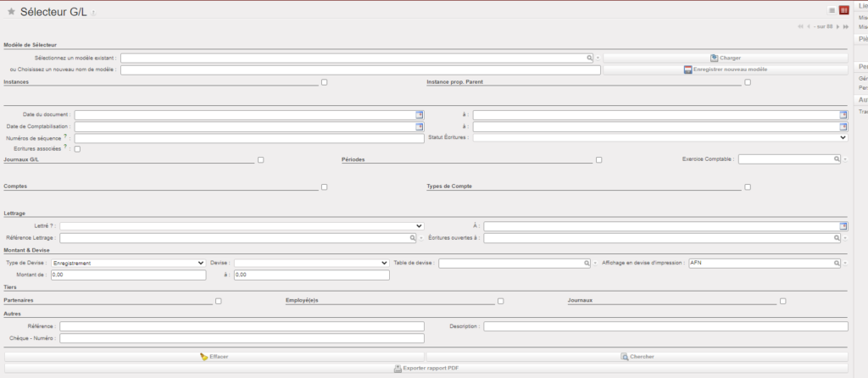Go to next record arrow
The height and width of the screenshot is (378, 868).
pyautogui.click(x=836, y=27)
